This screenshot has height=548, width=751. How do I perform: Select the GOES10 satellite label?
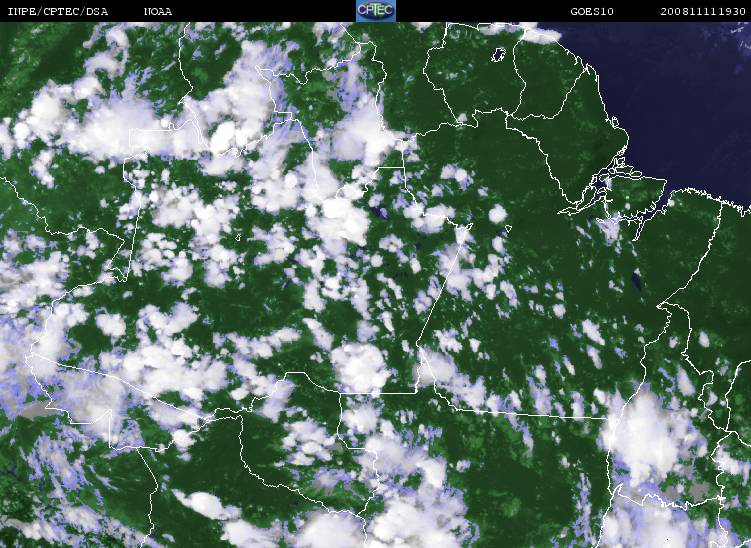pos(592,11)
